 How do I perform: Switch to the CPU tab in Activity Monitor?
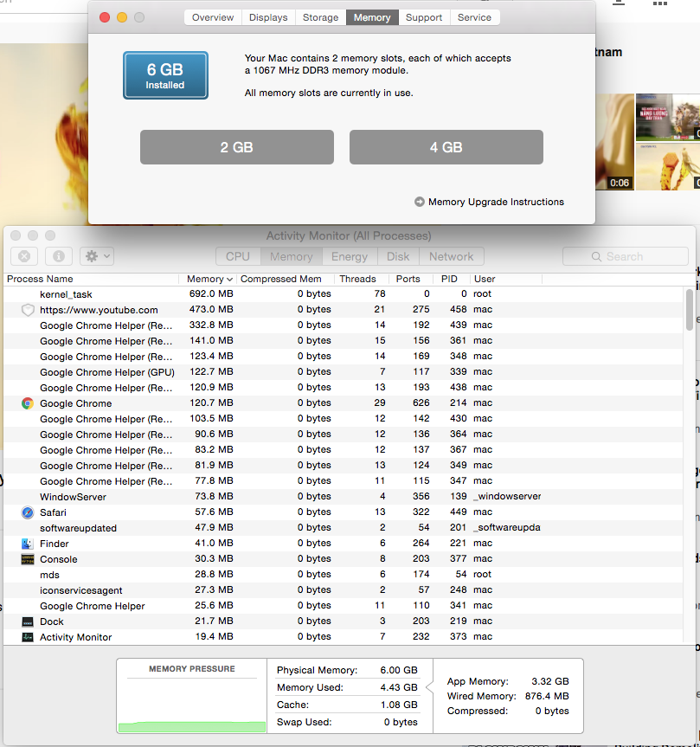(238, 256)
